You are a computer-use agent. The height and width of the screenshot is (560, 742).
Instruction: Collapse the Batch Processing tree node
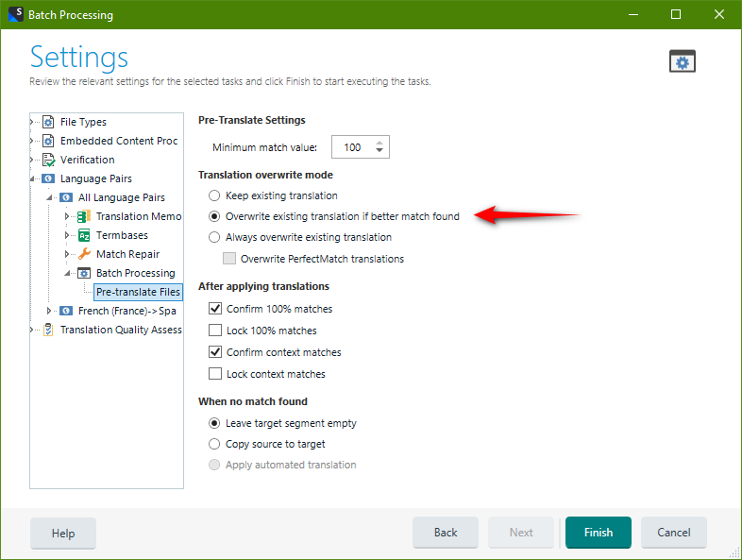(x=67, y=274)
